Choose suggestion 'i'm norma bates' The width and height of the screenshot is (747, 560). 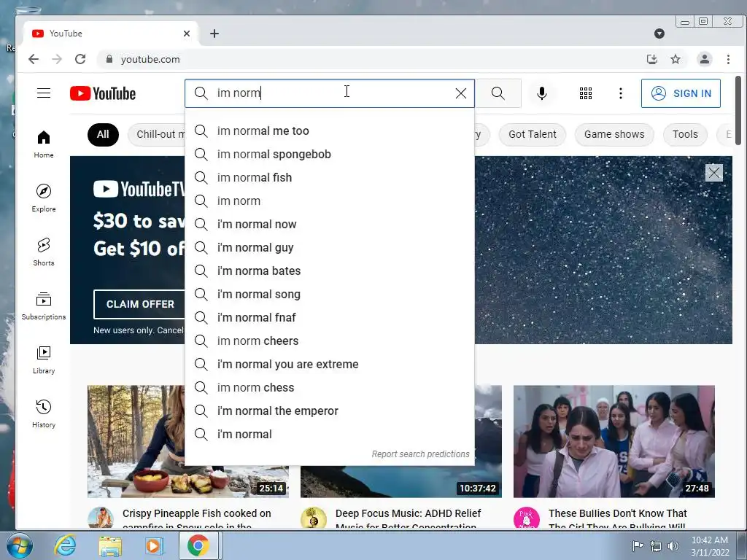click(x=330, y=271)
